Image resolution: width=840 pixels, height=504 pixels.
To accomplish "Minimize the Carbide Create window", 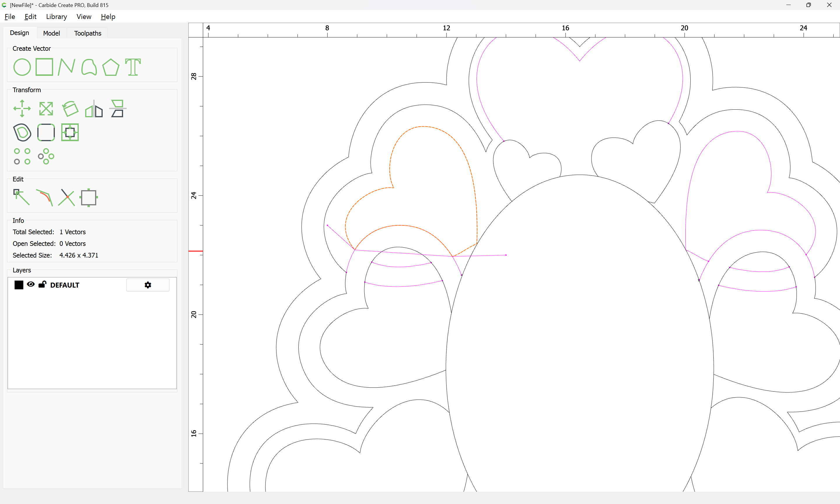I will [x=788, y=5].
